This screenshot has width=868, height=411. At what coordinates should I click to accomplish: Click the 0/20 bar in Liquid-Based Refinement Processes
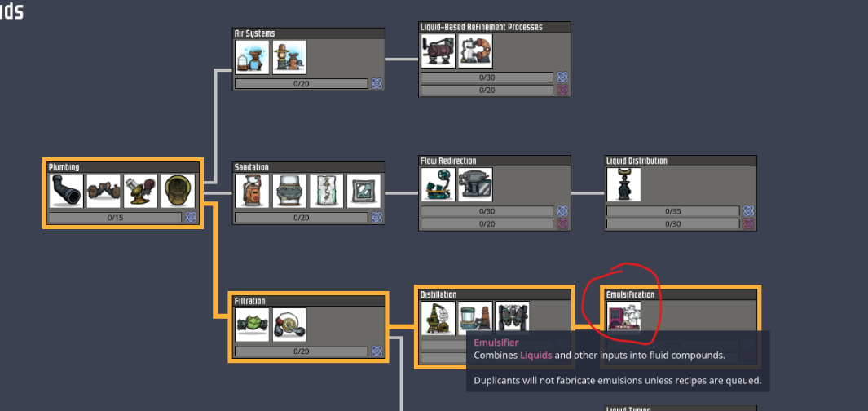click(487, 90)
